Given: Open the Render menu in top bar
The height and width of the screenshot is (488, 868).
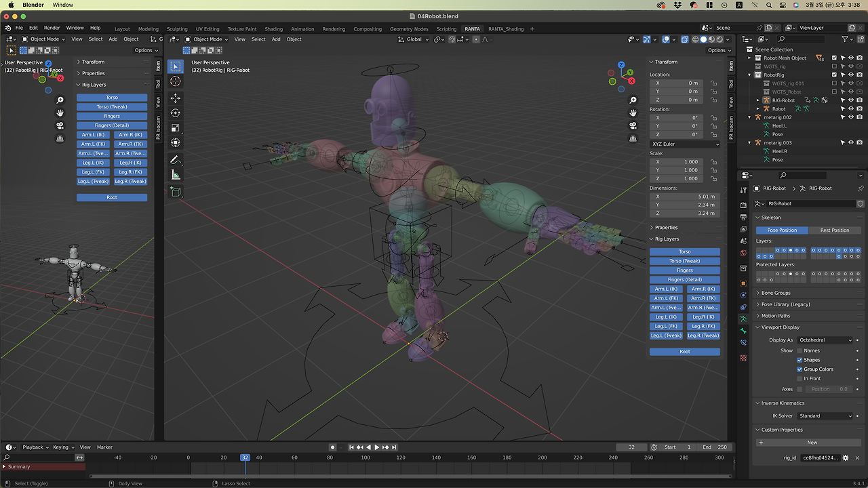Looking at the screenshot, I should 52,28.
